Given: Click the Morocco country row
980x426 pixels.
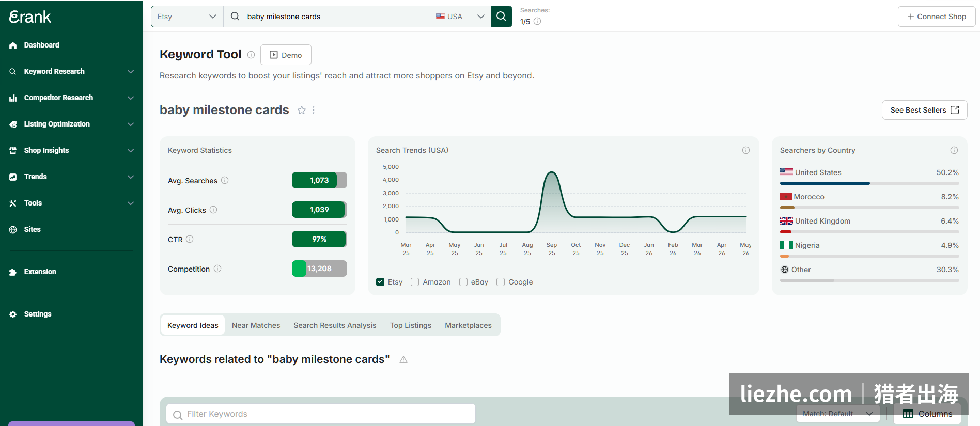Looking at the screenshot, I should tap(869, 200).
